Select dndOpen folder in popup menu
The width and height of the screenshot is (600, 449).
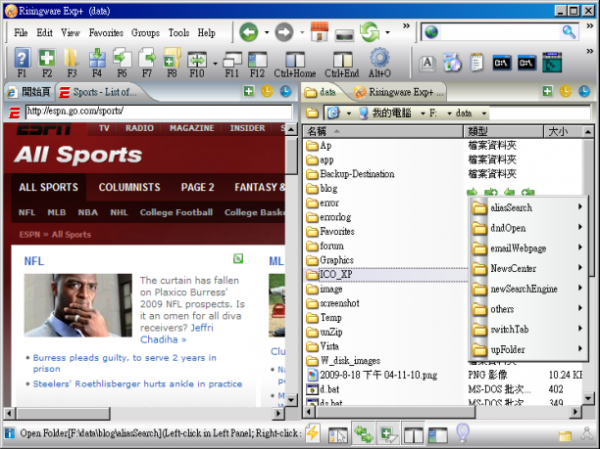pyautogui.click(x=528, y=228)
